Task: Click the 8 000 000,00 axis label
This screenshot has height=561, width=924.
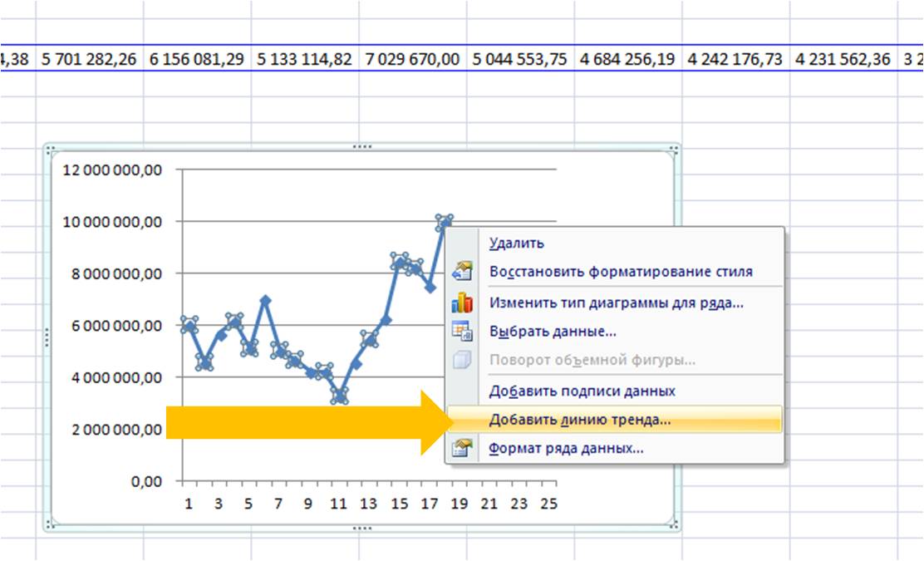Action: [x=116, y=274]
